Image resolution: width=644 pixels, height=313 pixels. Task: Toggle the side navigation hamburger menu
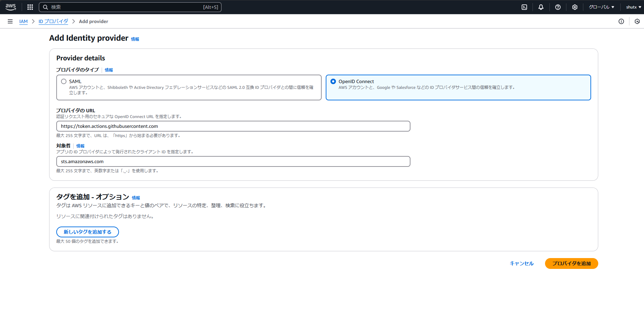pyautogui.click(x=10, y=21)
